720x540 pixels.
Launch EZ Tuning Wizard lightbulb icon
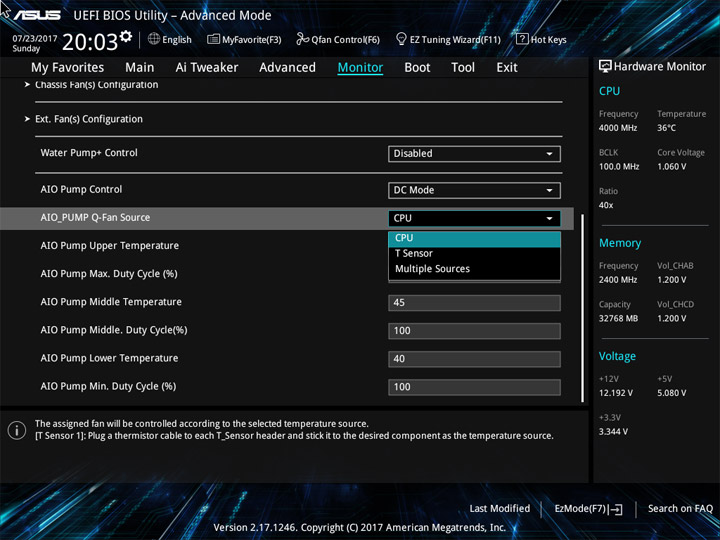click(x=401, y=39)
